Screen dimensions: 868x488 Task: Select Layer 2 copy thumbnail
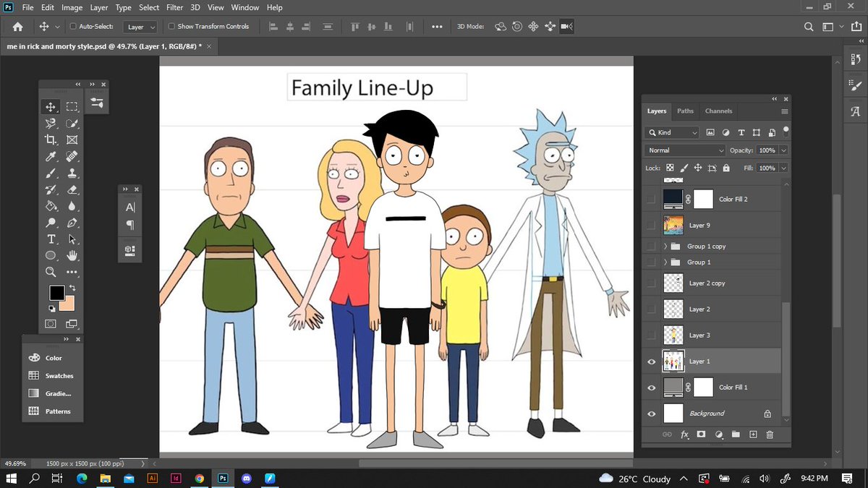(x=673, y=283)
